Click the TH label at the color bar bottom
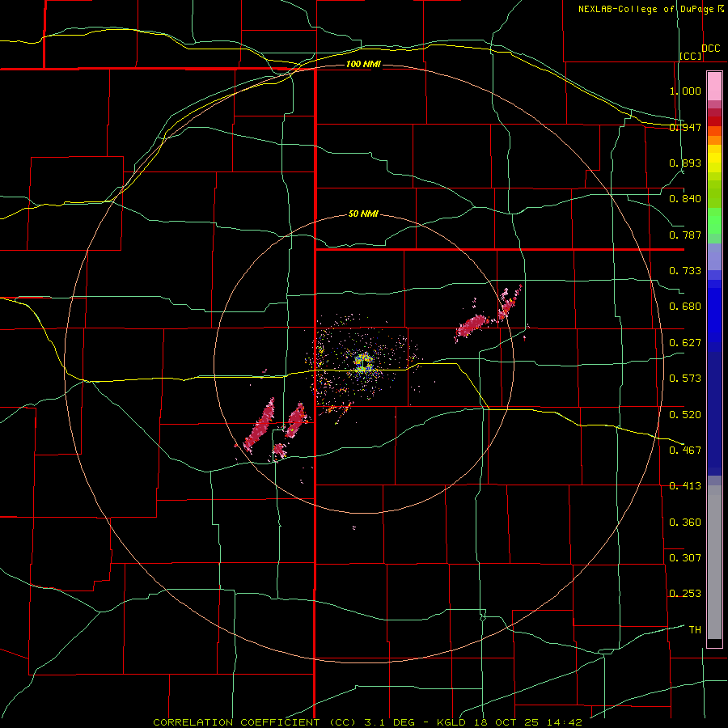This screenshot has width=728, height=728. click(695, 629)
